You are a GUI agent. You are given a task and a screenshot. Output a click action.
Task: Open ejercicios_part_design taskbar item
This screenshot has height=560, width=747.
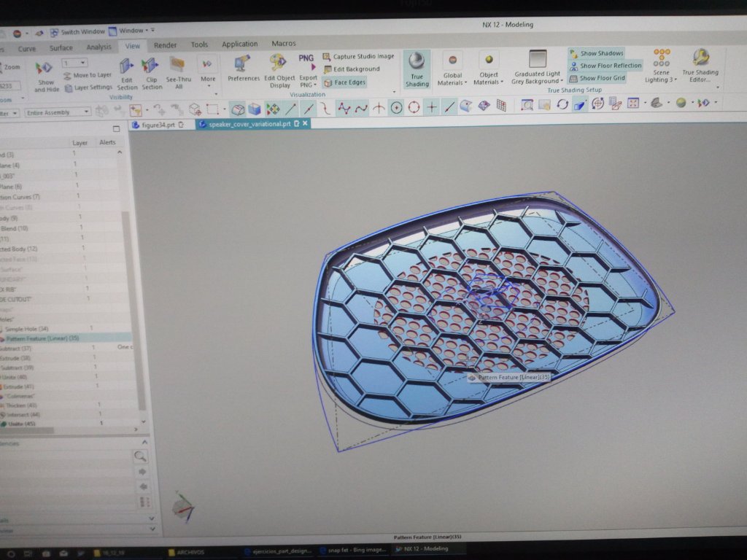(x=278, y=551)
